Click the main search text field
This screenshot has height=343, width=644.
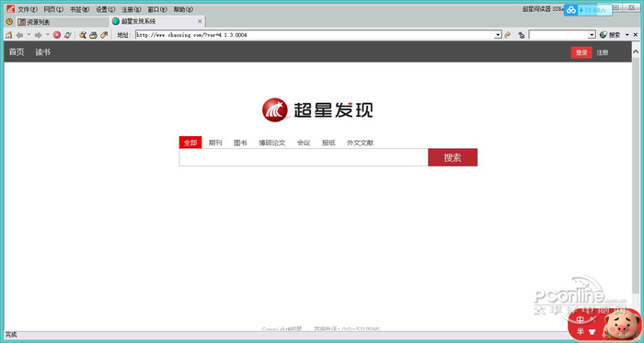304,157
